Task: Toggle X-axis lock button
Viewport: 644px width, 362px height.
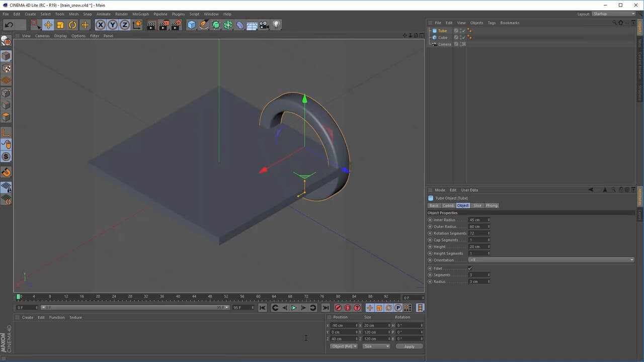Action: pyautogui.click(x=101, y=25)
